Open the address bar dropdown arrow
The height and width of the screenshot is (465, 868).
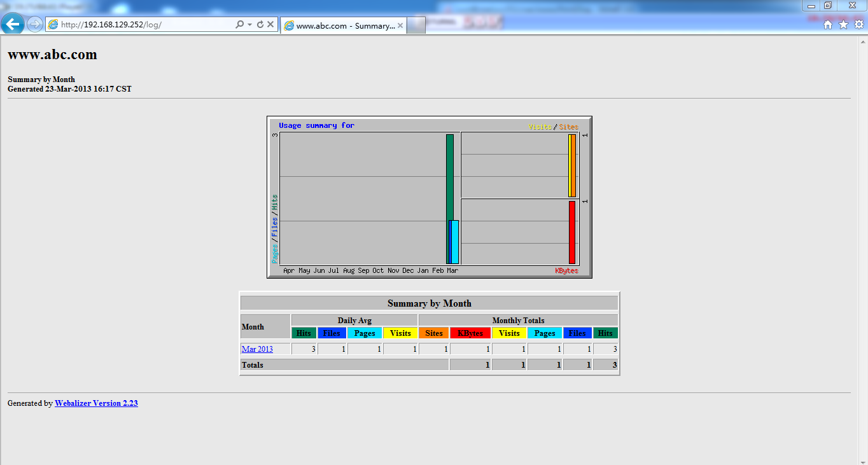(x=250, y=25)
